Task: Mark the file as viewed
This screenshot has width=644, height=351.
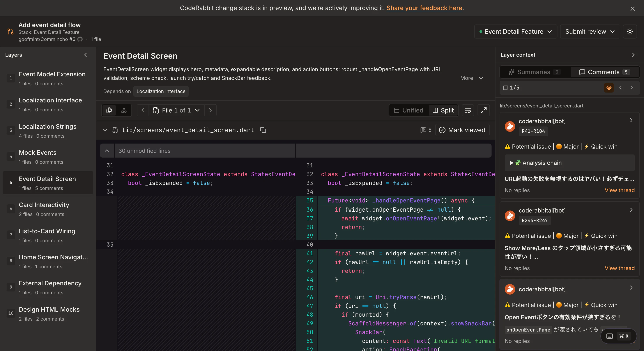Action: 462,130
